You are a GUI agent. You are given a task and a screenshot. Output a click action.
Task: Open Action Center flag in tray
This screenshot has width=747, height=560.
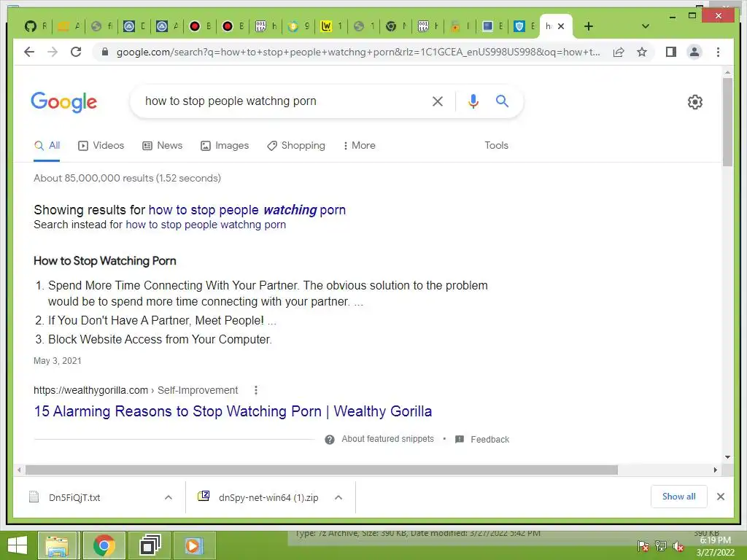[643, 545]
